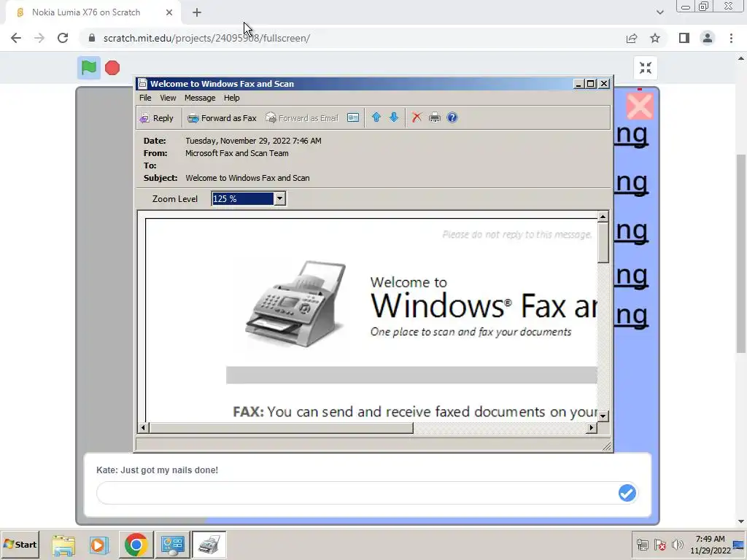Open the Help menu
This screenshot has width=747, height=560.
231,98
